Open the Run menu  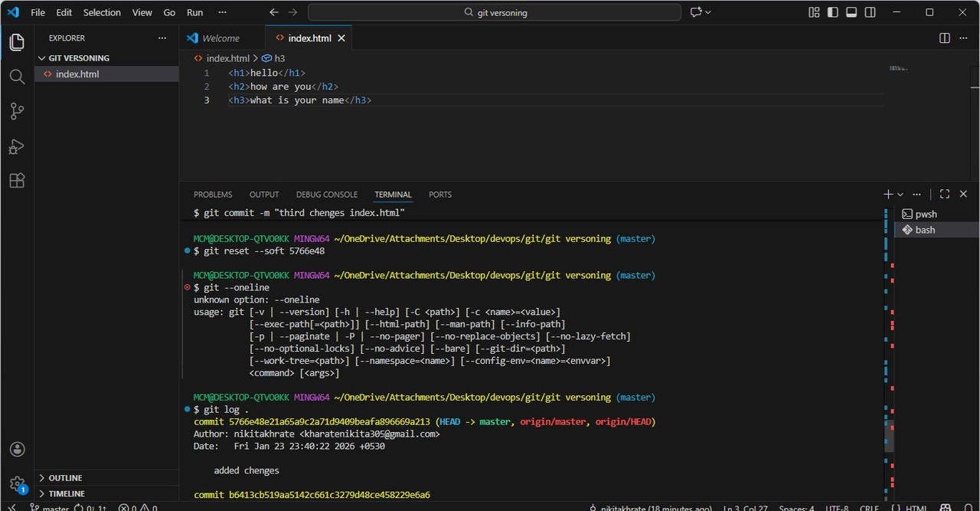195,12
